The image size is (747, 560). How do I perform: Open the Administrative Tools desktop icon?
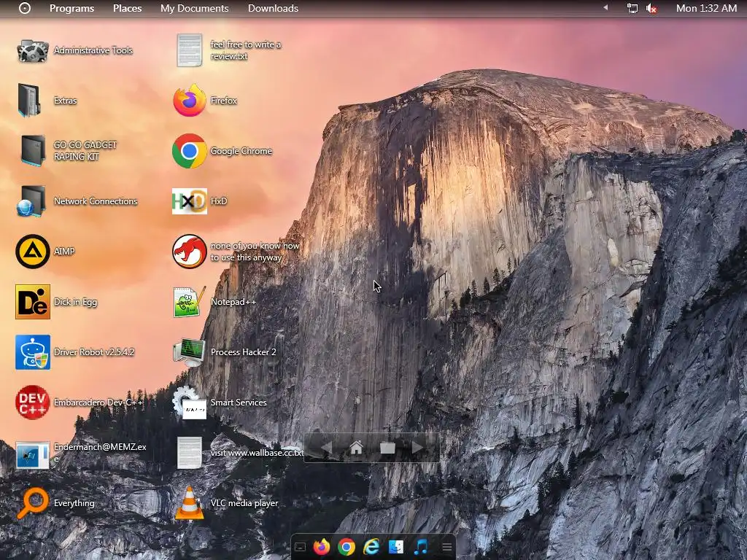click(32, 50)
